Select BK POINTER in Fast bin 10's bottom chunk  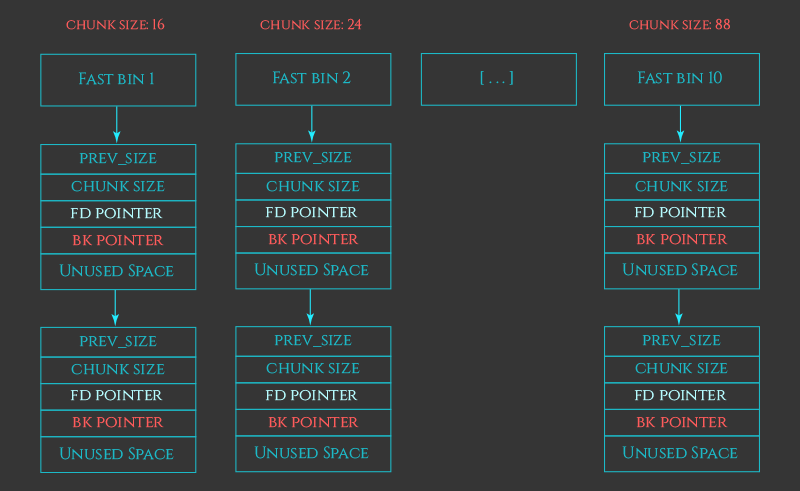(681, 422)
